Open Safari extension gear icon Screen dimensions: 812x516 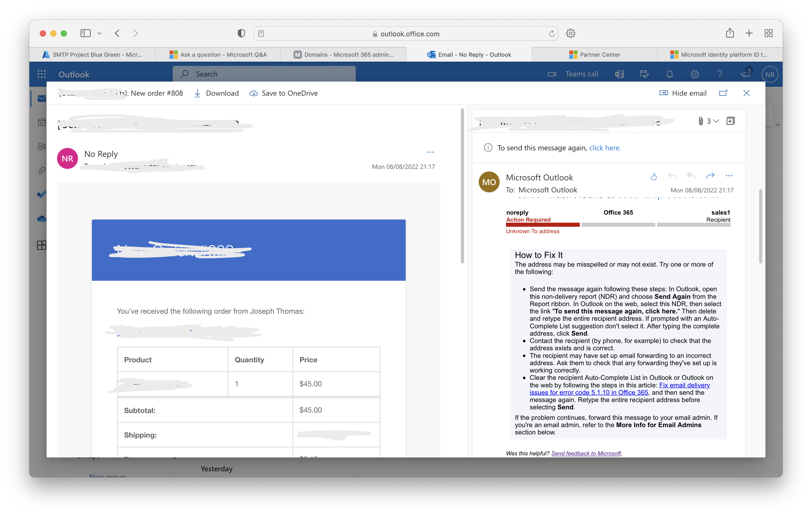pos(571,33)
